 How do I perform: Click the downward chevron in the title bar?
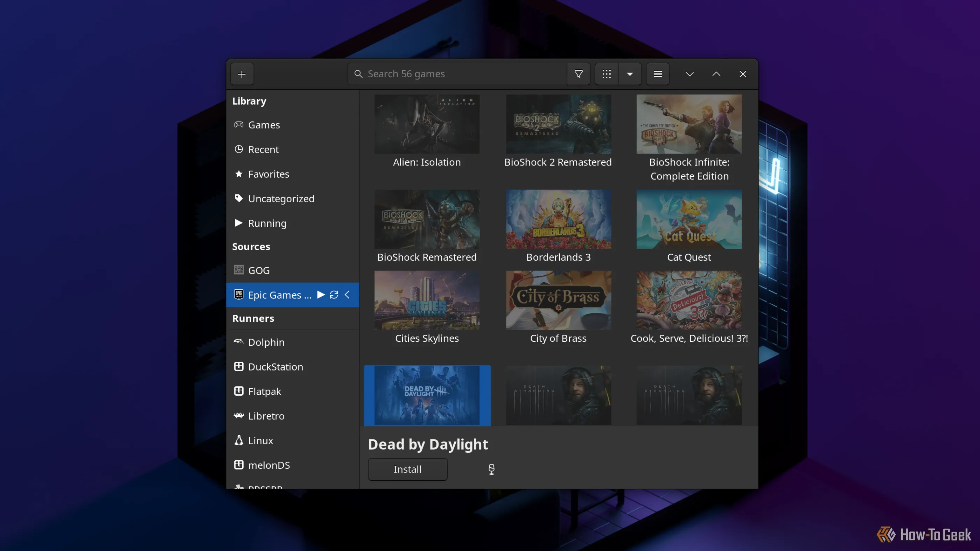click(689, 74)
